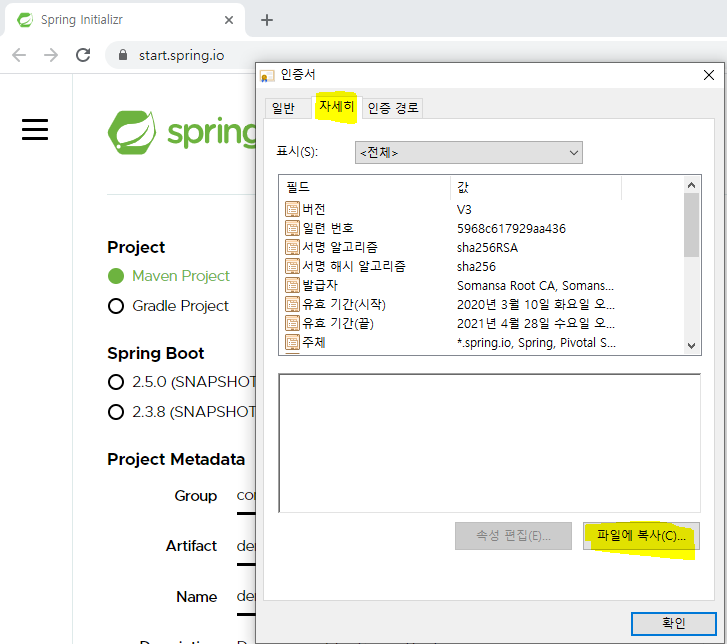The image size is (727, 644).
Task: Select the 유효 기간(시작) row text
Action: click(x=344, y=304)
